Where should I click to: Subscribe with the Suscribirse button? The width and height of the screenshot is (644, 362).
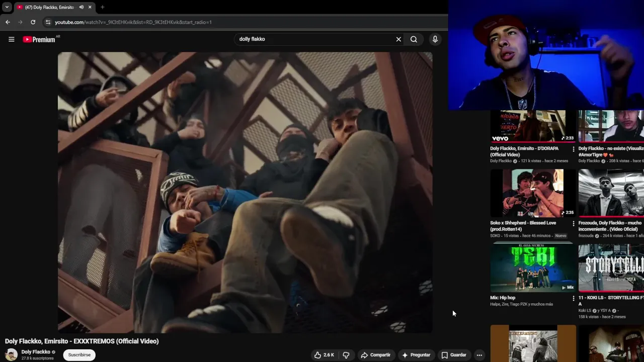tap(79, 355)
